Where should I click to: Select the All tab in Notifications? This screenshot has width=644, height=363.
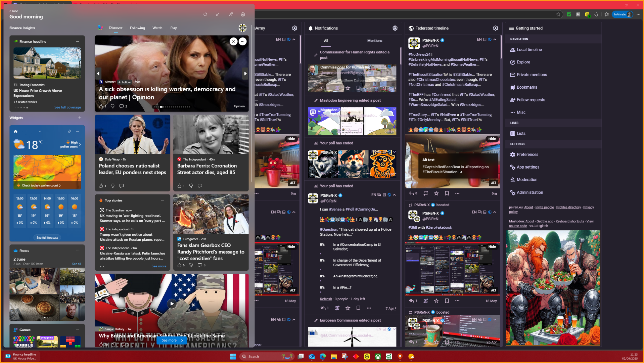[326, 41]
